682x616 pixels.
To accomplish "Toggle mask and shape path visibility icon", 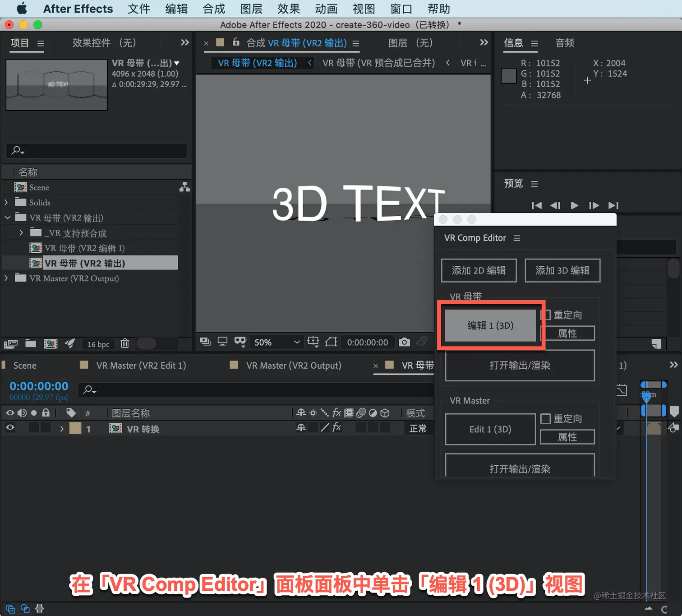I will pyautogui.click(x=331, y=342).
